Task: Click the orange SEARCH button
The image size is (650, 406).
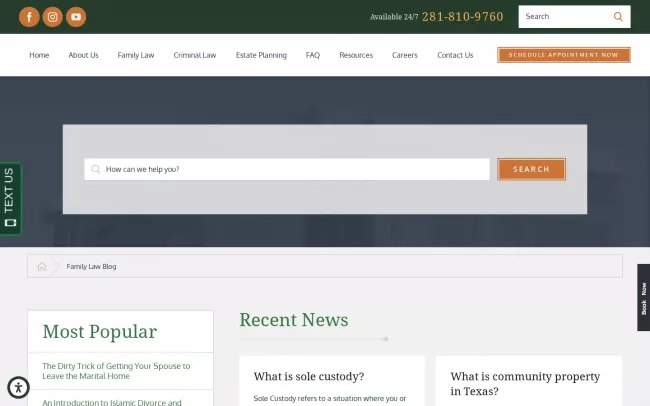Action: tap(531, 169)
